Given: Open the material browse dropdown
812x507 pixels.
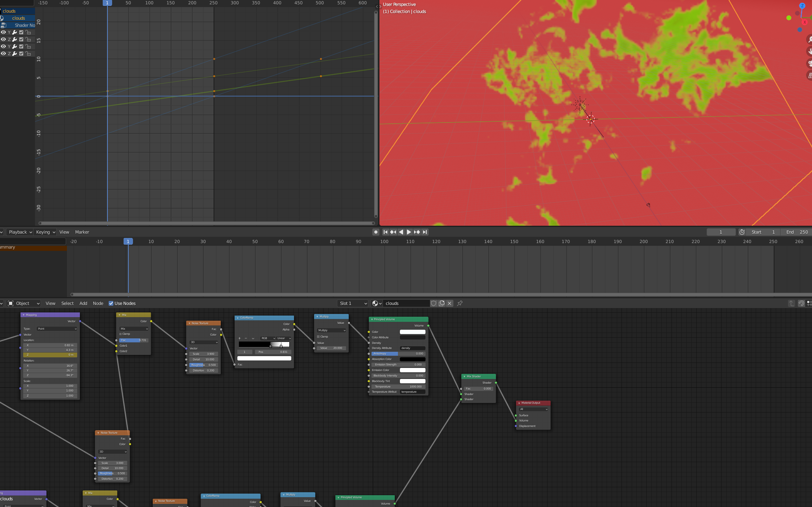Looking at the screenshot, I should (x=377, y=303).
